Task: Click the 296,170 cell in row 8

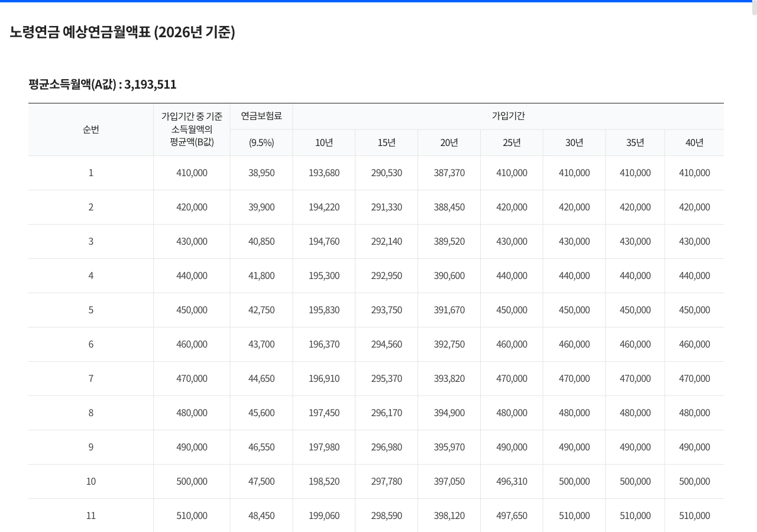Action: coord(387,413)
